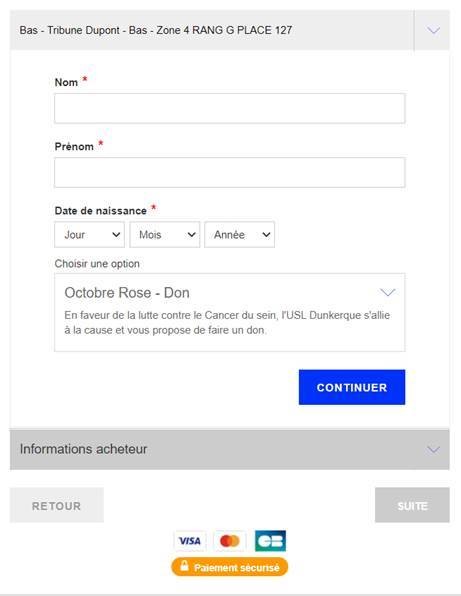This screenshot has width=461, height=596.
Task: Click the CB card logo
Action: [x=270, y=541]
